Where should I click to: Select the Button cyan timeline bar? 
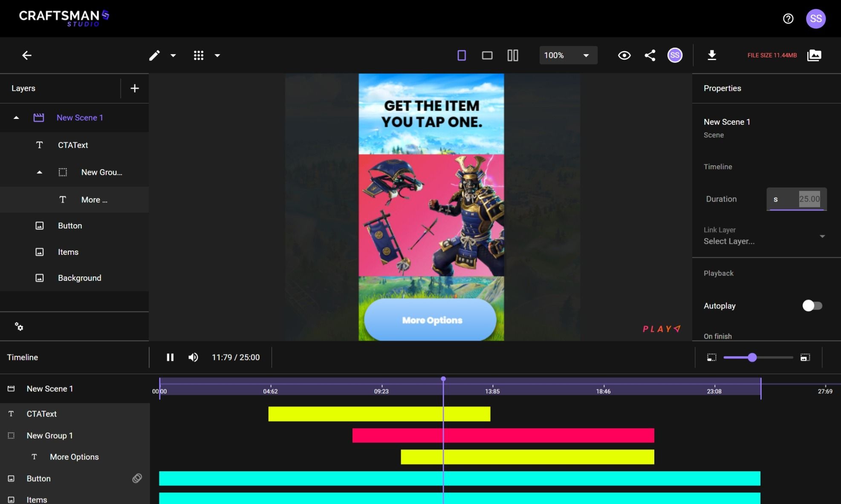(x=460, y=478)
